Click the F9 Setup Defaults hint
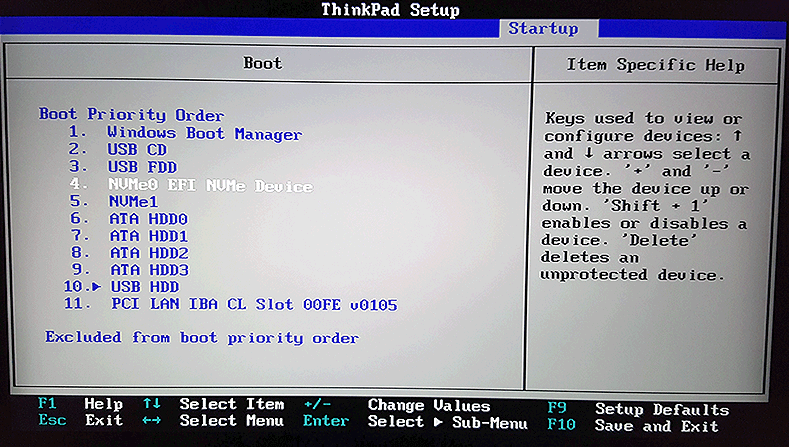This screenshot has height=447, width=789. 638,409
